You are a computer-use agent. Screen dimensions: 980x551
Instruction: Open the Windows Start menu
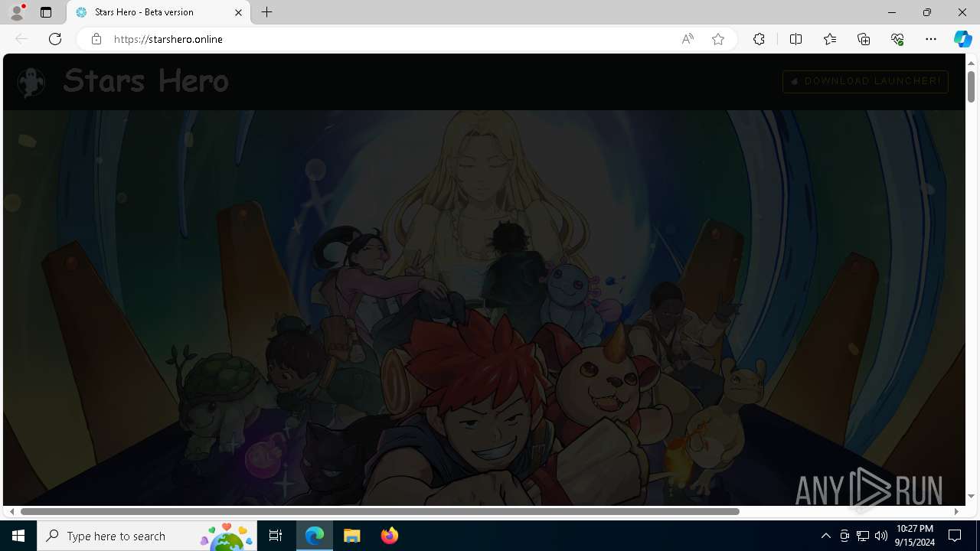click(x=18, y=536)
